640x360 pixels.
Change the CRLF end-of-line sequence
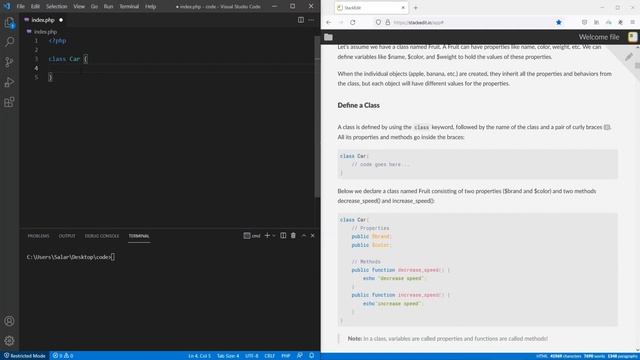(x=269, y=356)
